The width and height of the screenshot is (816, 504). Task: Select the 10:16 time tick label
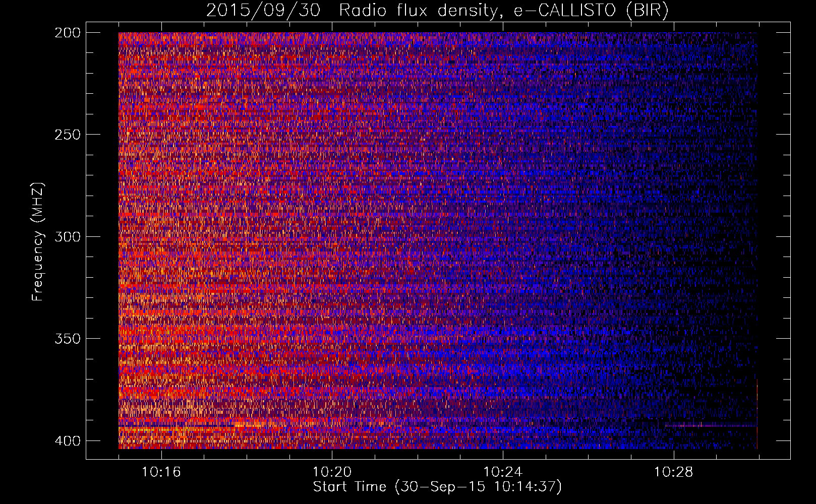(161, 472)
